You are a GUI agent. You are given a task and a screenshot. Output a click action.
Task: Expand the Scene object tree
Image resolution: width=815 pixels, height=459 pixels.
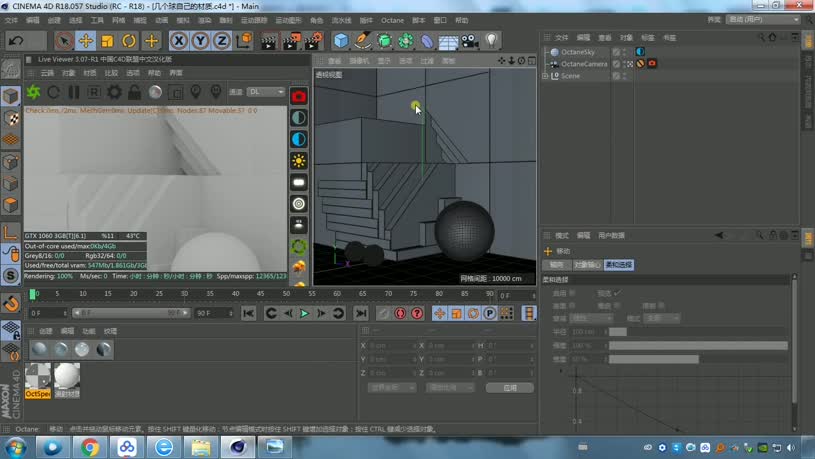(x=545, y=76)
